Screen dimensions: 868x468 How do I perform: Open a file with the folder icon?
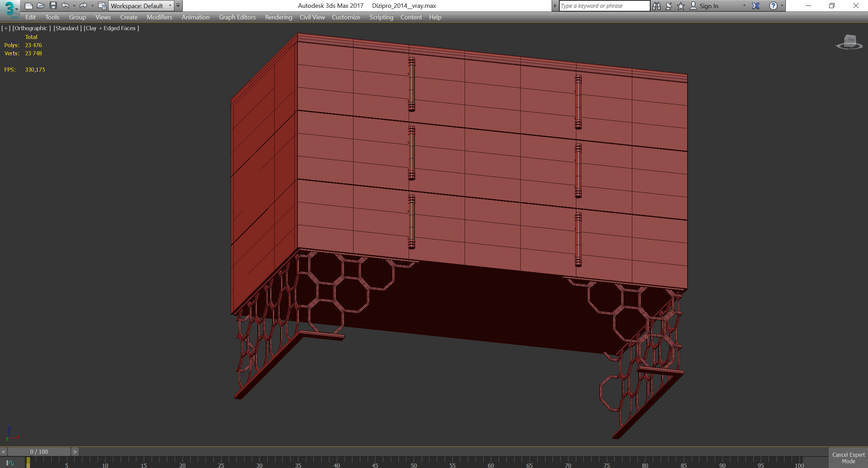(x=41, y=5)
